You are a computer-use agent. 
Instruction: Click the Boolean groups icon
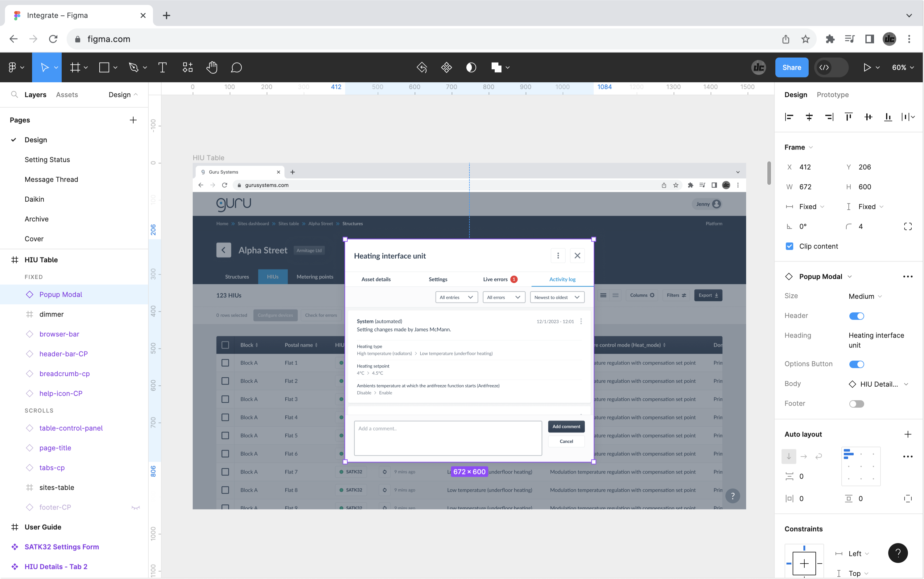pos(497,68)
